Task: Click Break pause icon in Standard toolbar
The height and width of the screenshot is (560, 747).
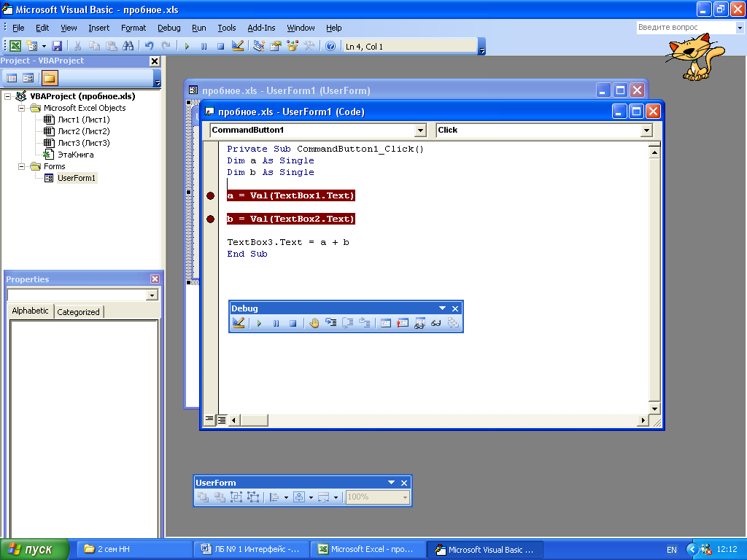Action: click(204, 46)
